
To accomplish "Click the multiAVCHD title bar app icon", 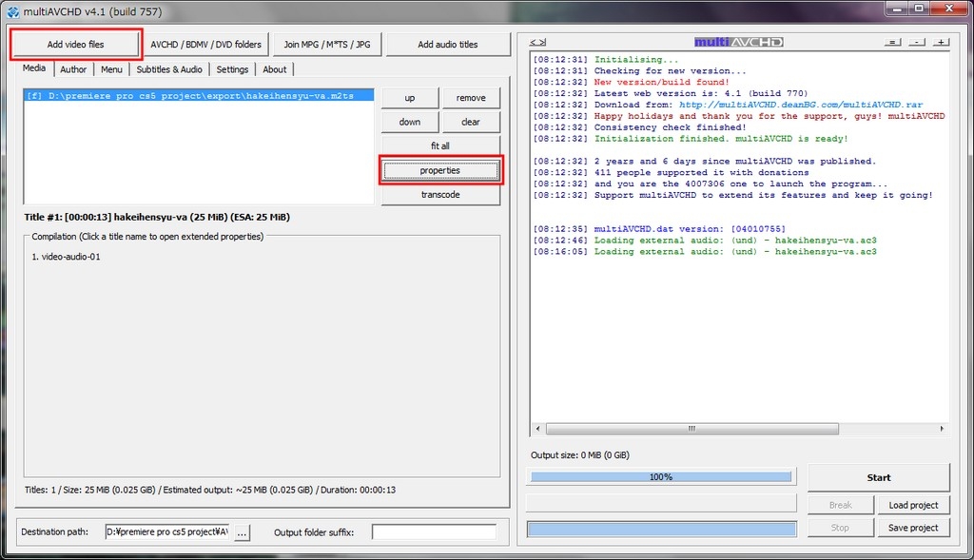I will point(12,10).
